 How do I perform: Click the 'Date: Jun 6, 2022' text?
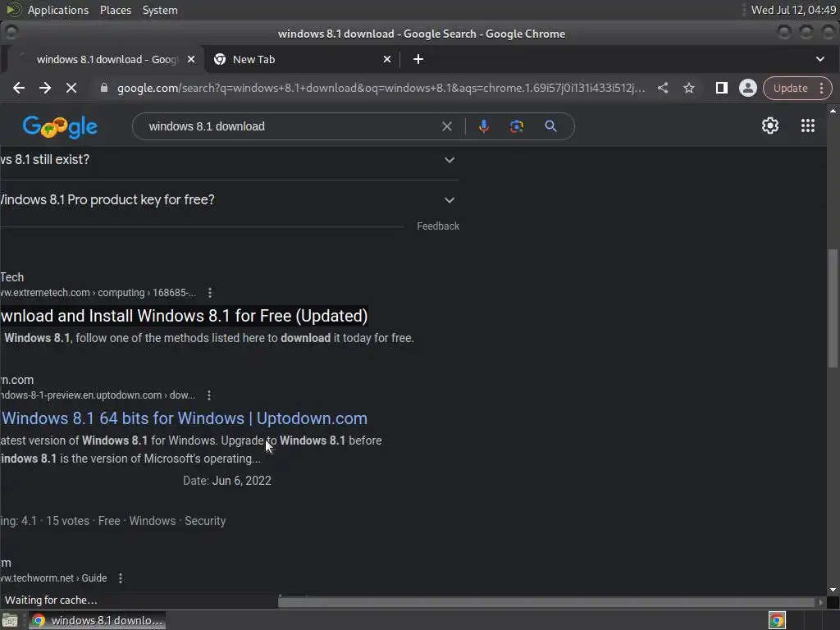227,481
